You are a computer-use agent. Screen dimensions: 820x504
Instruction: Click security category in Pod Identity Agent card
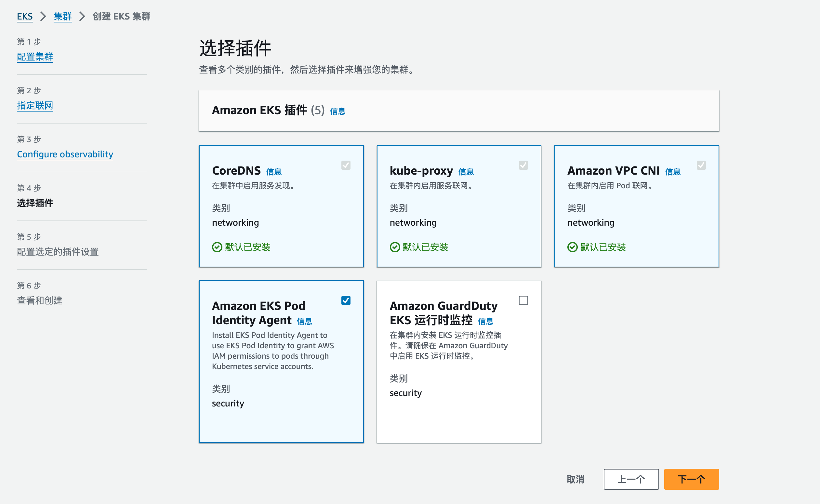point(228,403)
